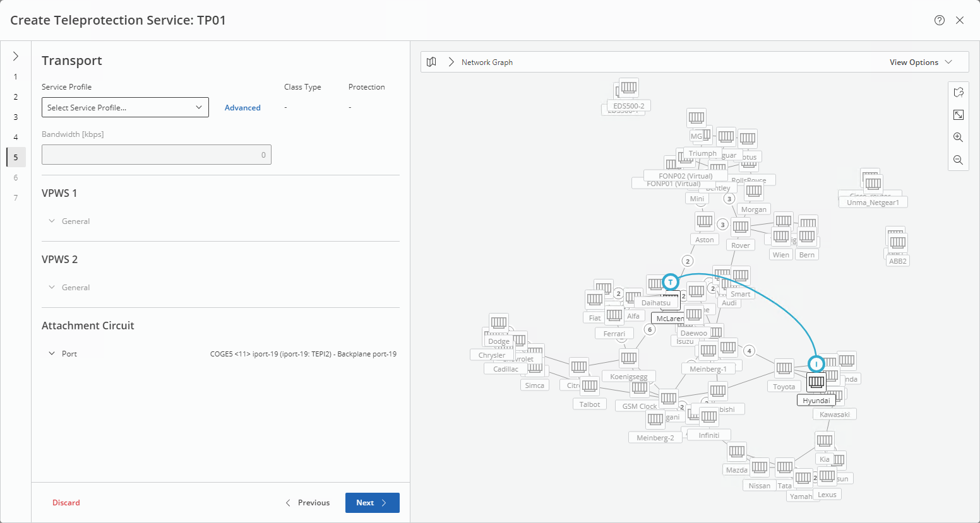Click the Bandwidth kbps input field

click(156, 155)
